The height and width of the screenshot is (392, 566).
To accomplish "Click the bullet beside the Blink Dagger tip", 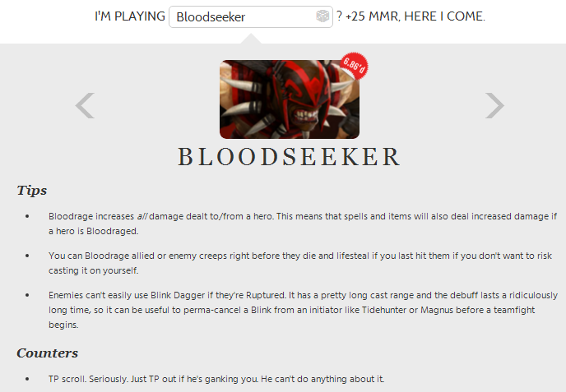I will coord(27,295).
